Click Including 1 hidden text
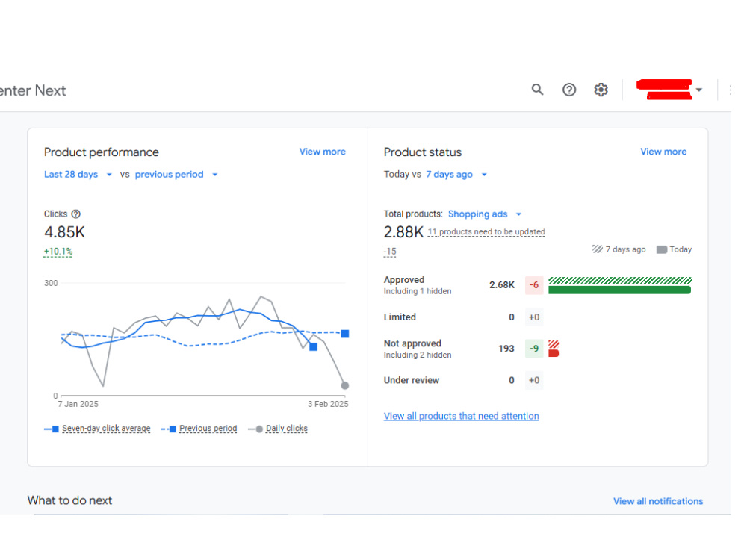Viewport: 747px width, 560px height. click(x=418, y=291)
